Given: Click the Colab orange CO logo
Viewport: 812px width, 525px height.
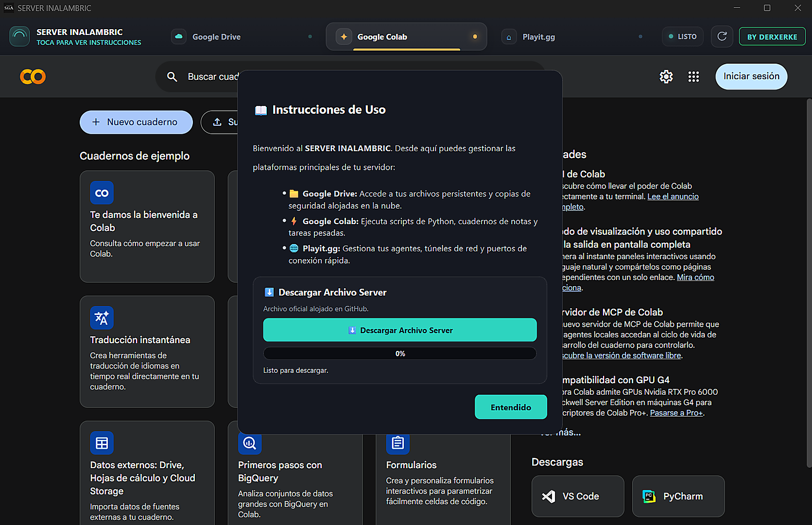Looking at the screenshot, I should tap(33, 77).
